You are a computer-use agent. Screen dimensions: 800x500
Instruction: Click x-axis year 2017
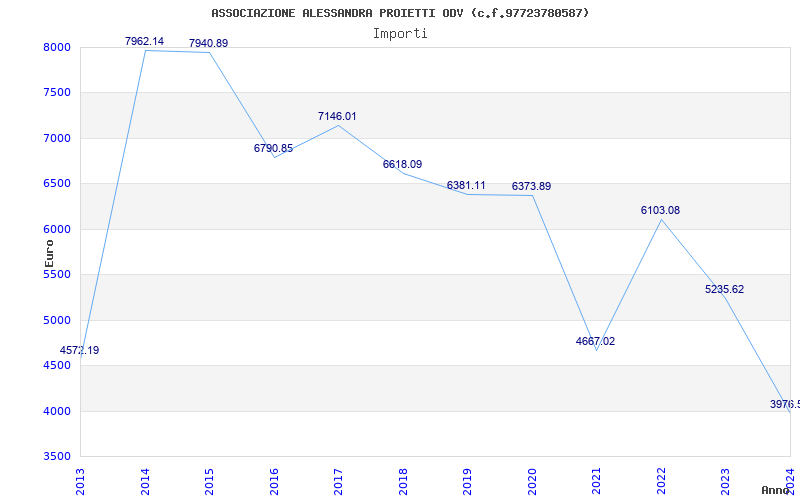[338, 482]
